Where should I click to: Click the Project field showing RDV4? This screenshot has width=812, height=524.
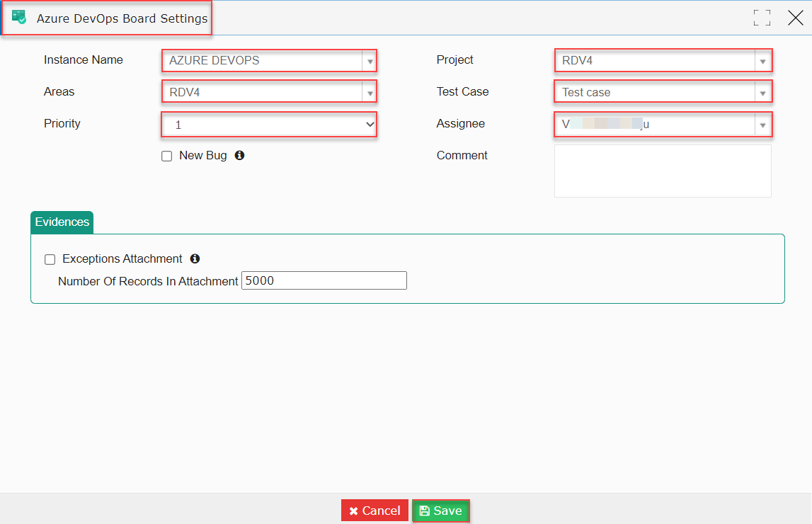656,61
